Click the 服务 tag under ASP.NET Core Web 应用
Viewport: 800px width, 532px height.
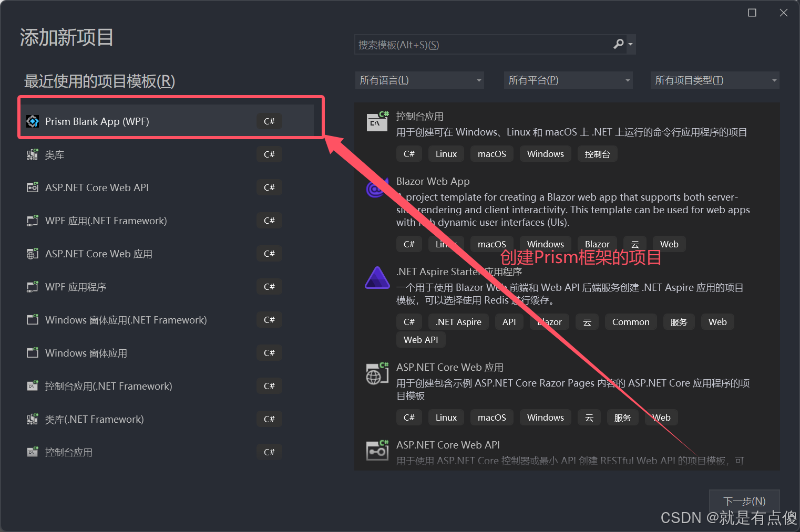click(623, 418)
